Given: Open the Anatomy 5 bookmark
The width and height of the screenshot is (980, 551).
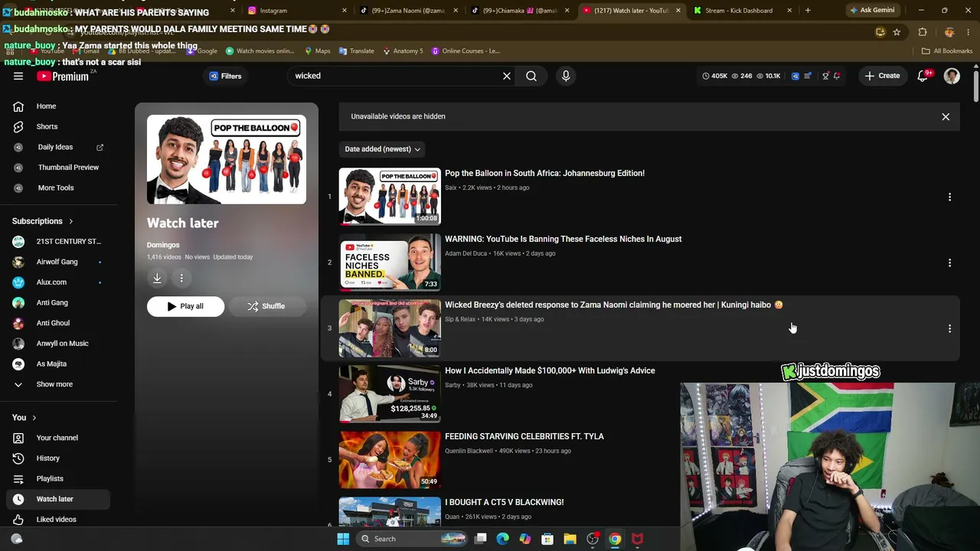Looking at the screenshot, I should [x=403, y=51].
